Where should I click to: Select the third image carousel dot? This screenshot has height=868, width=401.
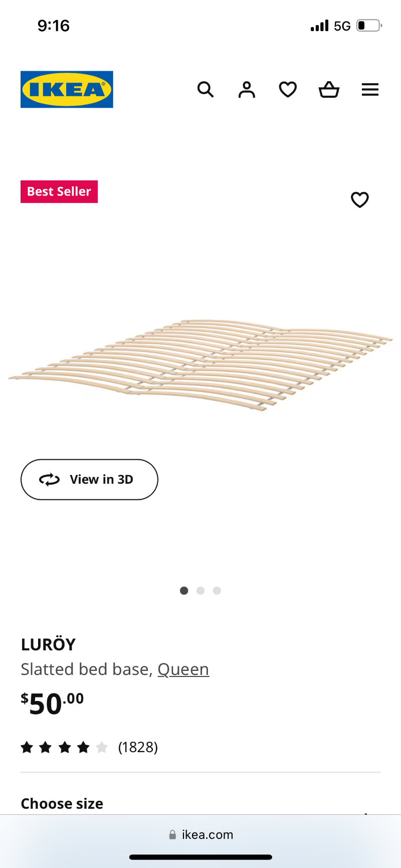click(217, 591)
